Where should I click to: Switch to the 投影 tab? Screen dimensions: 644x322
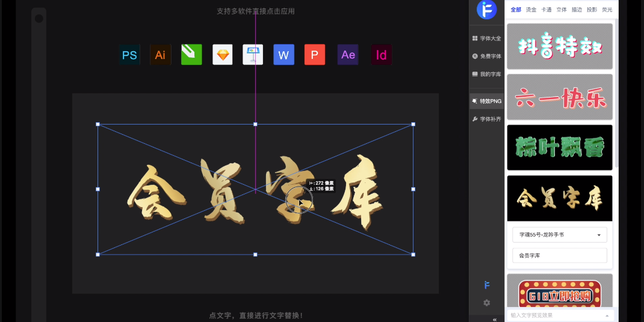(592, 10)
